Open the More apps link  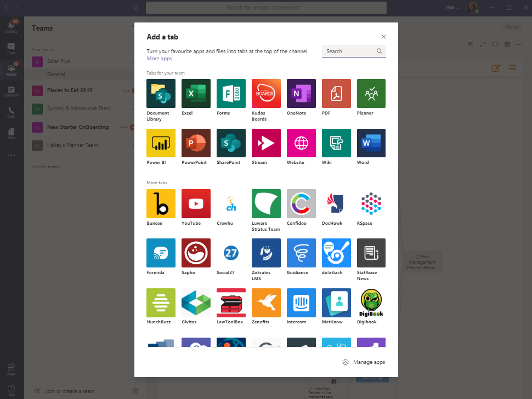coord(159,58)
